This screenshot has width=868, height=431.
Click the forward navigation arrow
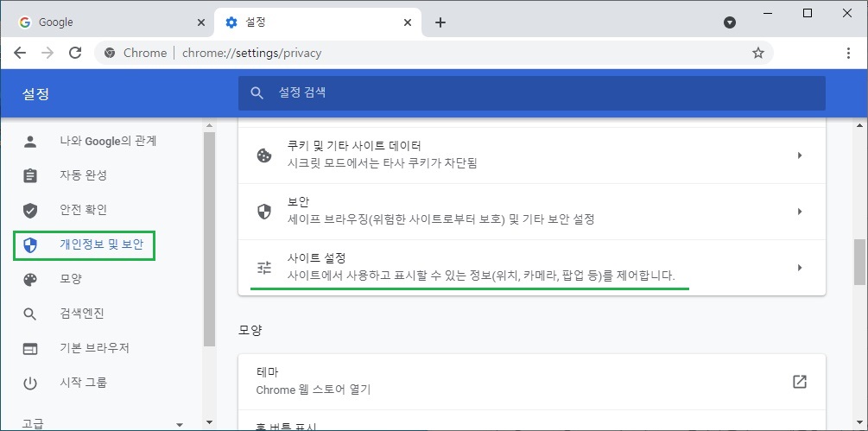click(x=48, y=53)
